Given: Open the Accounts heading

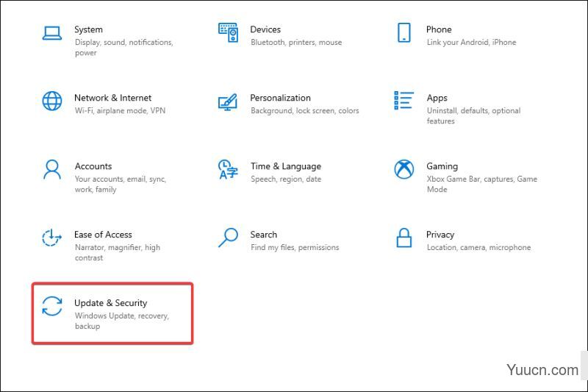Looking at the screenshot, I should 93,166.
